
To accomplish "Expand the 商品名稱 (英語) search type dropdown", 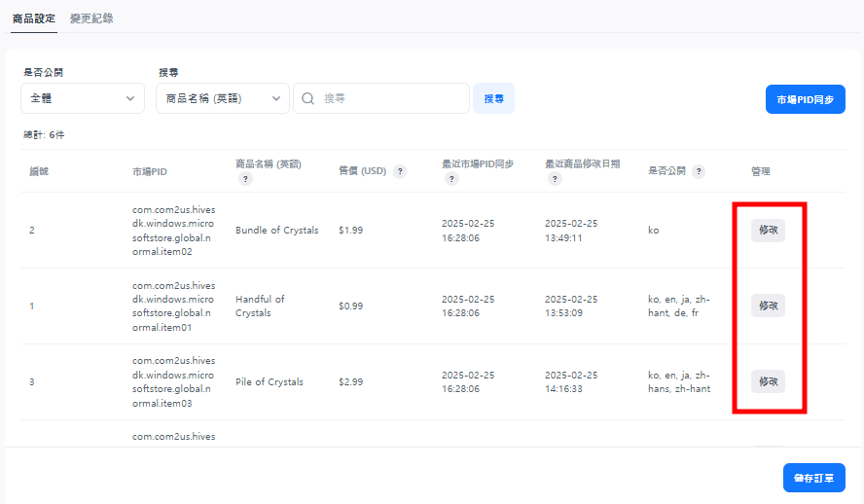I will (x=223, y=98).
